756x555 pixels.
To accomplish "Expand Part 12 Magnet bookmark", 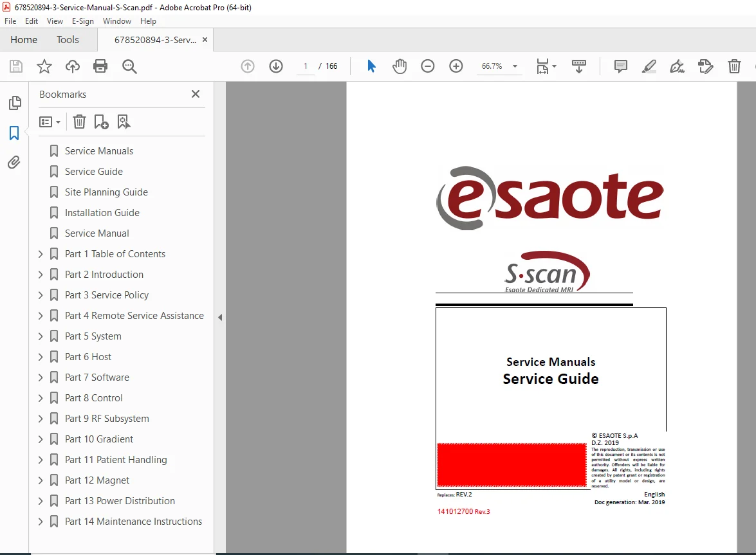I will pos(41,480).
